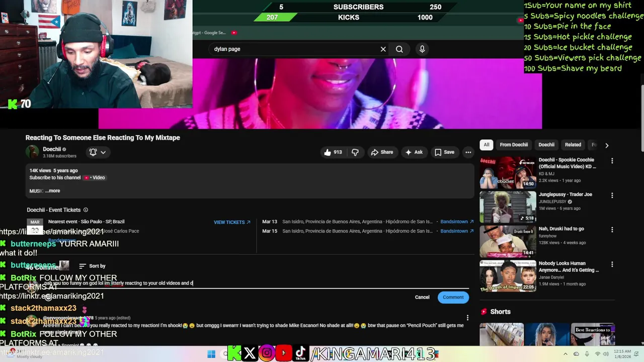Click the taskbar Wi-Fi icon
The image size is (644, 362).
click(598, 354)
